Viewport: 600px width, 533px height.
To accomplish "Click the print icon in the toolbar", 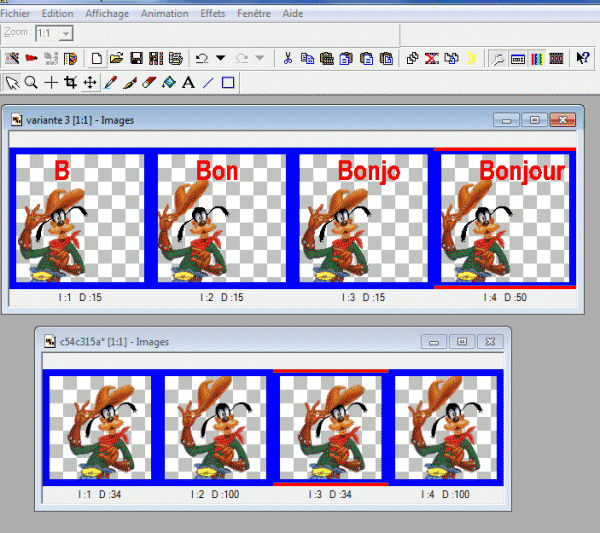I will [x=176, y=59].
